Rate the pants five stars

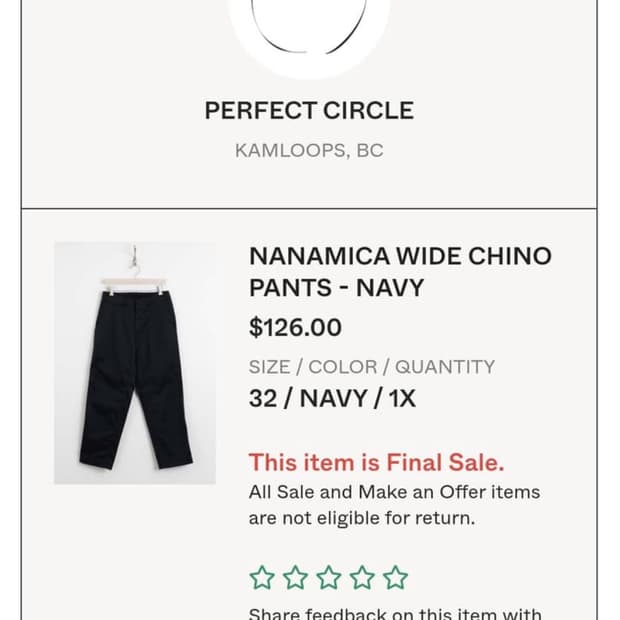click(x=396, y=577)
